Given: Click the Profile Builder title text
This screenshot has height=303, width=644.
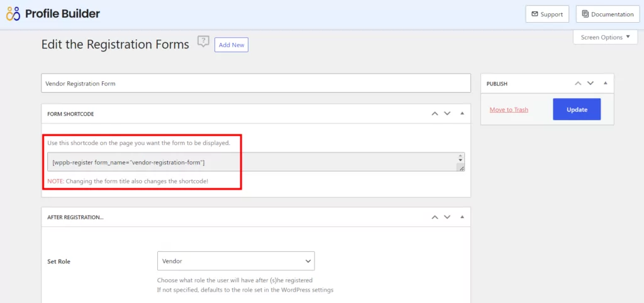Looking at the screenshot, I should click(62, 14).
